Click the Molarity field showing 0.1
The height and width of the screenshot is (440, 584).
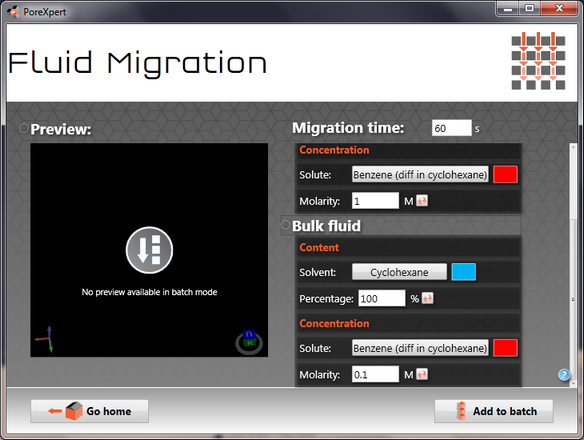[x=375, y=374]
